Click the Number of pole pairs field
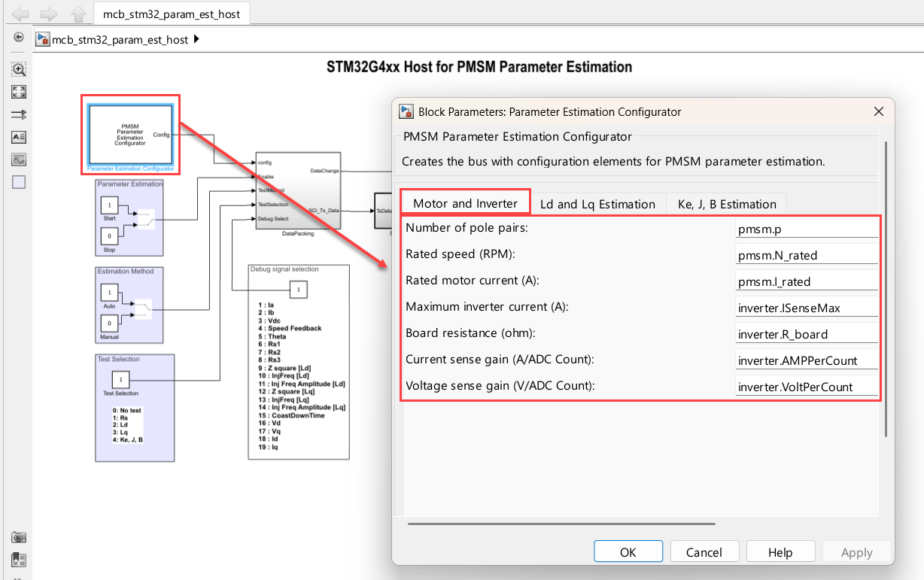 806,229
